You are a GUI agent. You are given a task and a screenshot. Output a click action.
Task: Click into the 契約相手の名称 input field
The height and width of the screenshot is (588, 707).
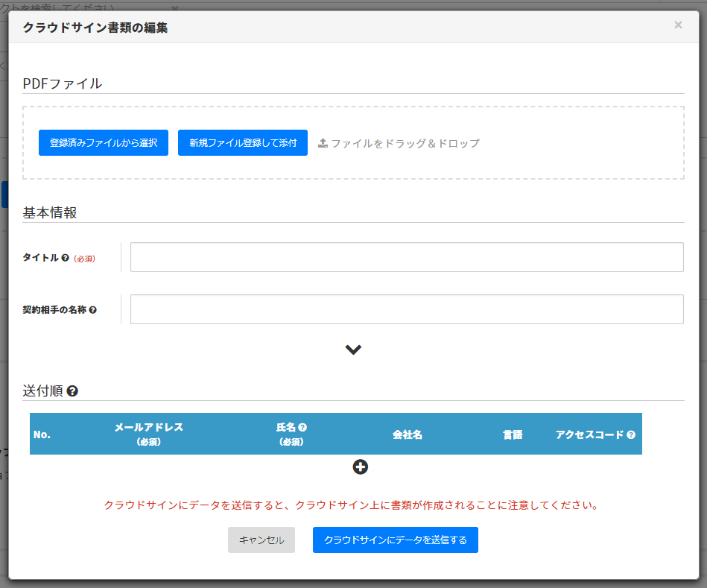click(x=407, y=309)
